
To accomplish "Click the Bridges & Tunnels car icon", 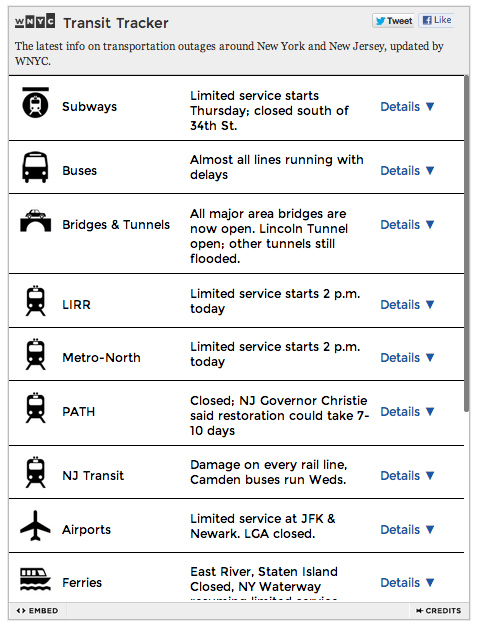I will (x=36, y=220).
